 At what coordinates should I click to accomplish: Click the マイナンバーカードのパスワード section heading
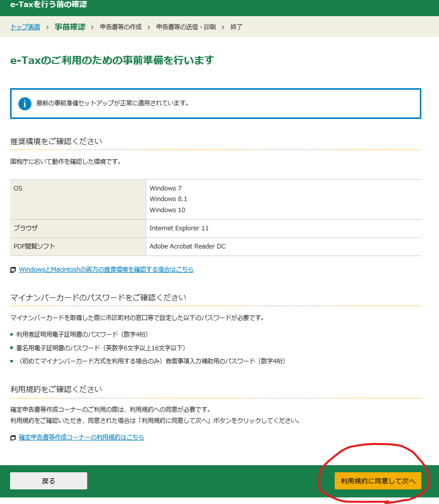coord(98,297)
